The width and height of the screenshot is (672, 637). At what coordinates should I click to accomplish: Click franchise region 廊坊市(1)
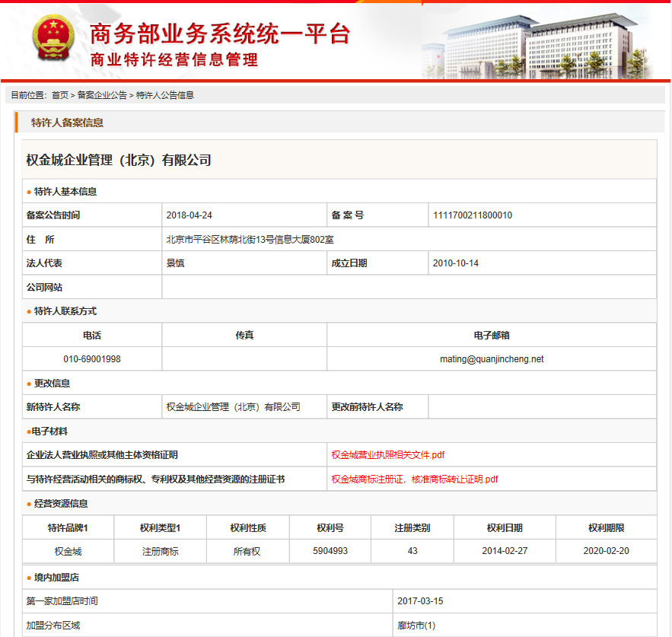click(x=416, y=626)
